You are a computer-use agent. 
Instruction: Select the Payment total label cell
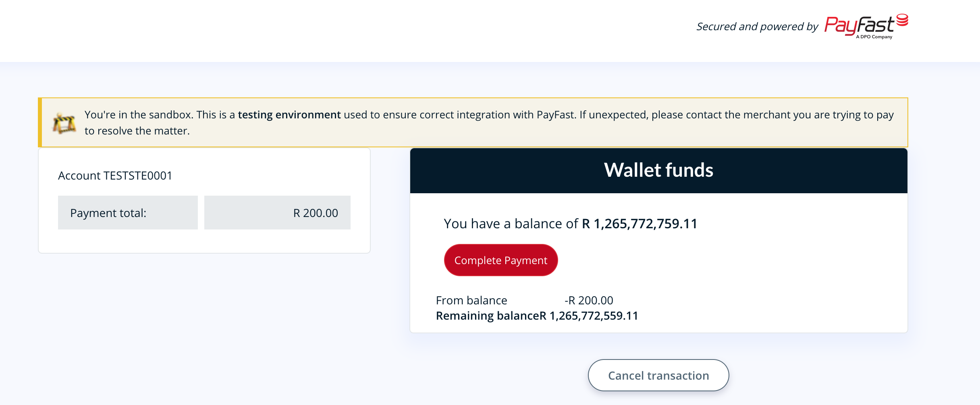point(128,213)
